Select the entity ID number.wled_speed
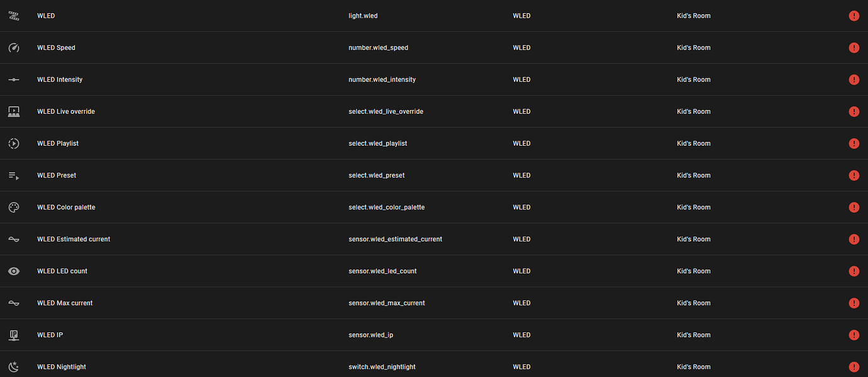Image resolution: width=868 pixels, height=377 pixels. (x=378, y=48)
